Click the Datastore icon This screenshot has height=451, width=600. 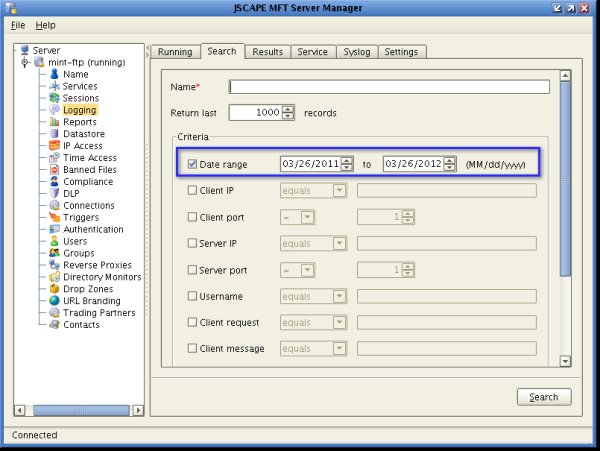coord(54,134)
